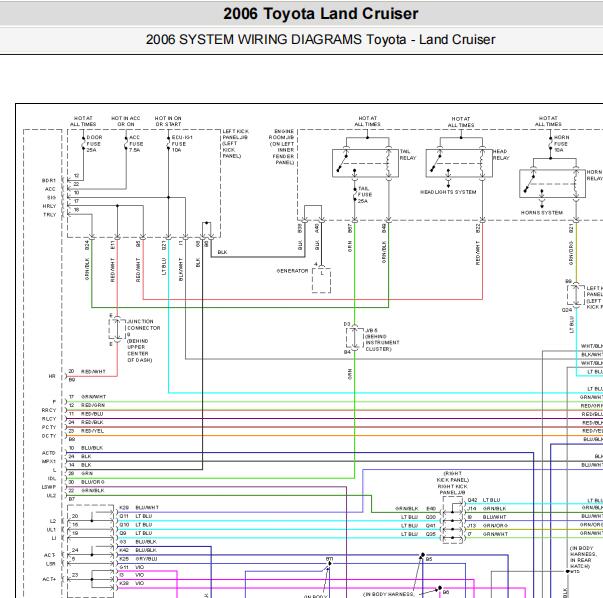Click the UL2 terminal label
Image resolution: width=603 pixels, height=598 pixels.
51,495
